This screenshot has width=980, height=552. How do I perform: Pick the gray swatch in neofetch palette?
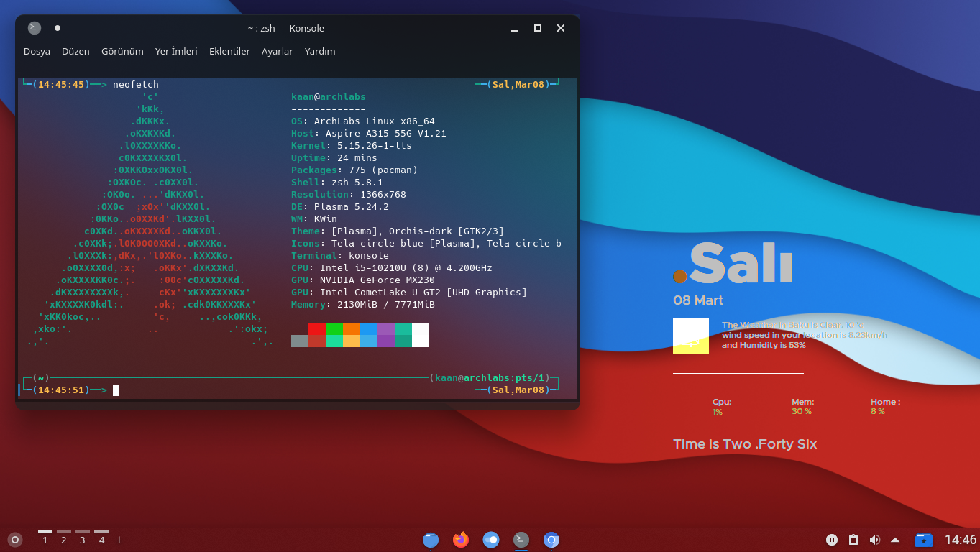(300, 341)
